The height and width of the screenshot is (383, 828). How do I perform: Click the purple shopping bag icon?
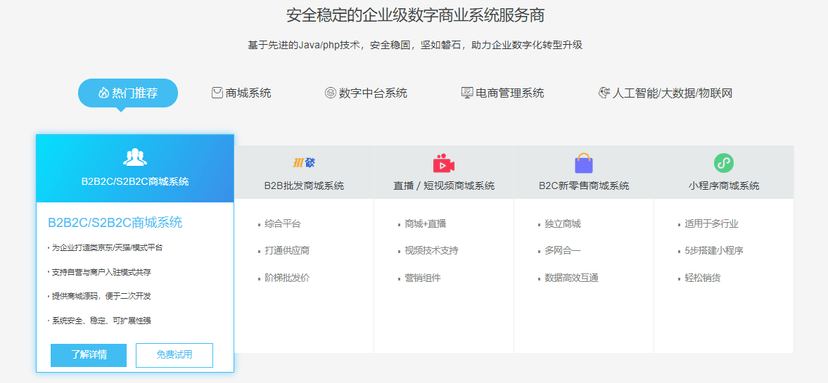(584, 163)
